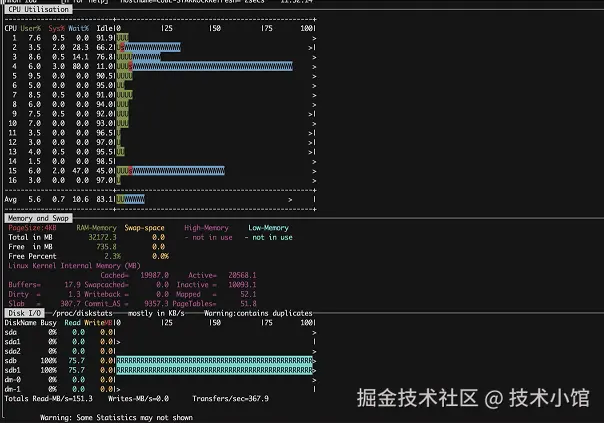Click the PageTables value 51.8
604x423 pixels.
248,304
